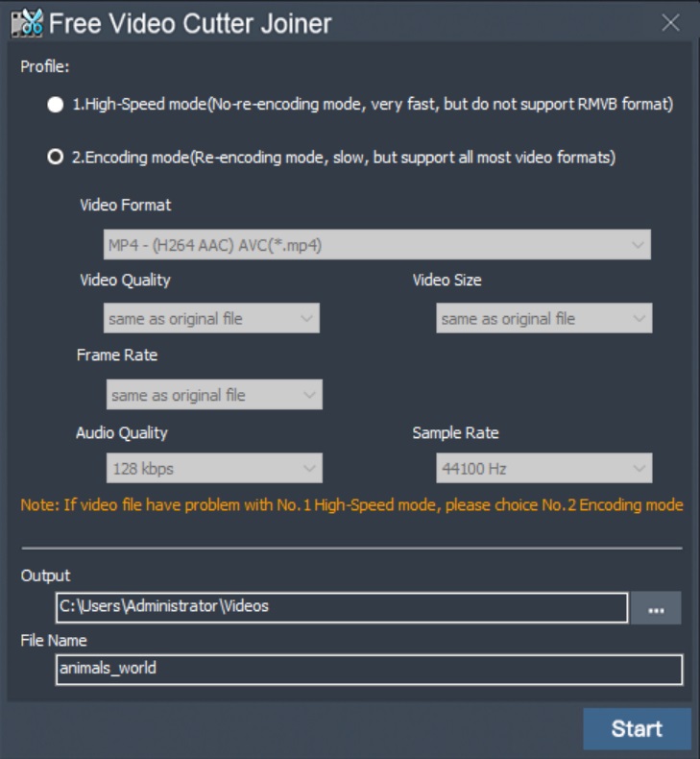Select Encoding mode radio button

(x=56, y=158)
